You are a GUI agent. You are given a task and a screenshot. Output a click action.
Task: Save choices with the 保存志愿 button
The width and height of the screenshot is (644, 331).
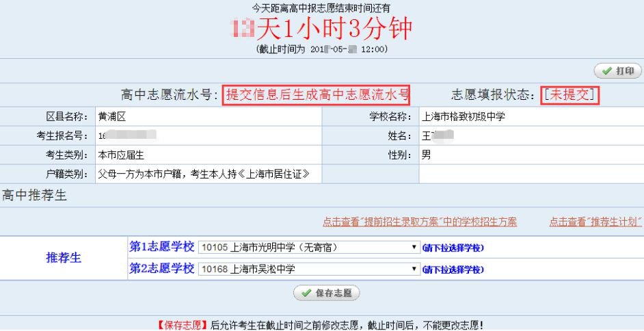[x=327, y=293]
